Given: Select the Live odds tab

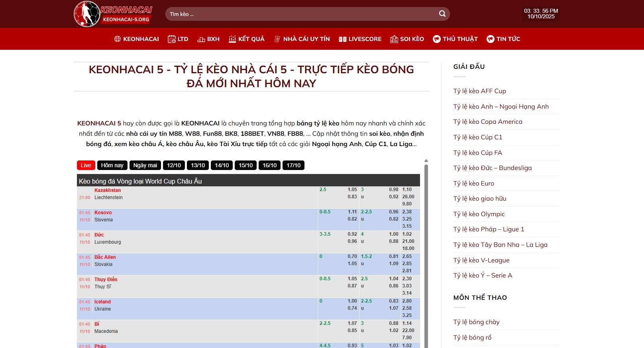Looking at the screenshot, I should (x=86, y=165).
